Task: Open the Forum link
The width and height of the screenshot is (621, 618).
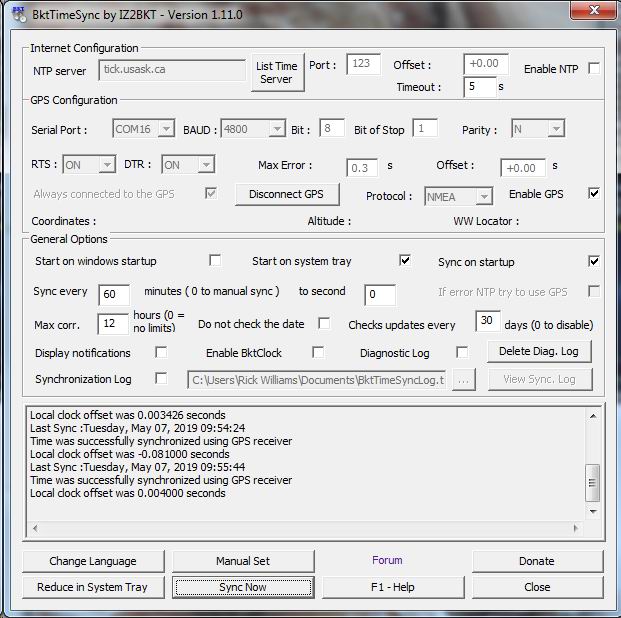Action: click(x=387, y=560)
